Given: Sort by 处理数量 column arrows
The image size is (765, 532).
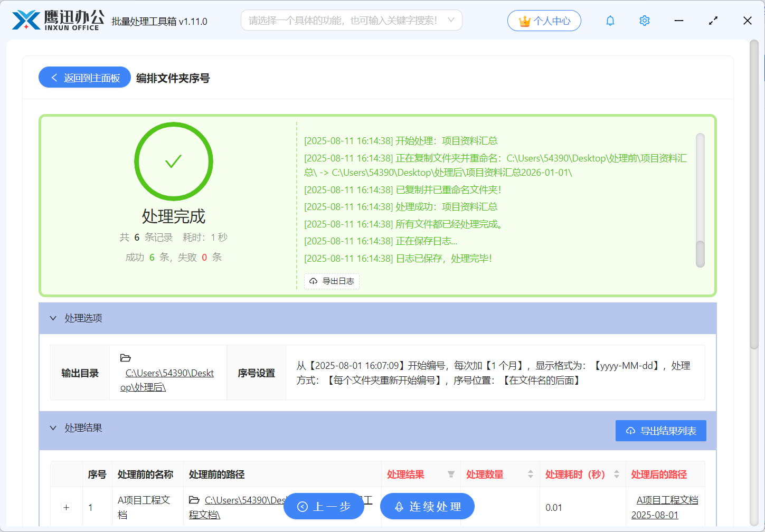Looking at the screenshot, I should pyautogui.click(x=531, y=474).
